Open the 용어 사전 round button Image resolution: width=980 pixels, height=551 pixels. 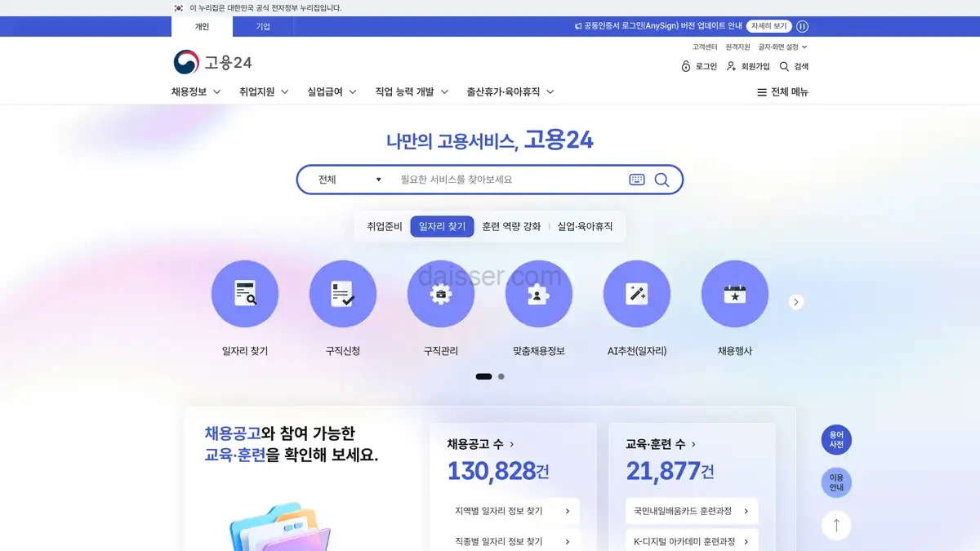[836, 440]
